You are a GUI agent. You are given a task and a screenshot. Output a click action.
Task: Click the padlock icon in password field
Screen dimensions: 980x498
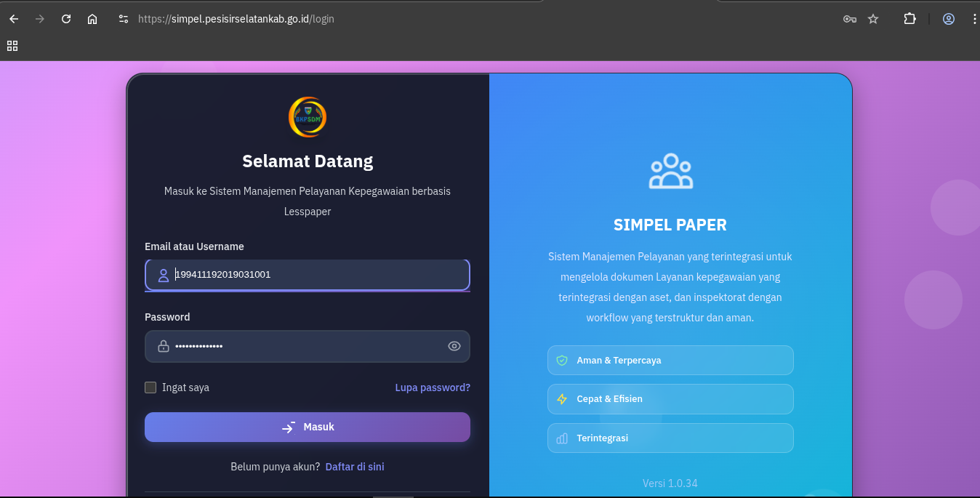(x=164, y=346)
